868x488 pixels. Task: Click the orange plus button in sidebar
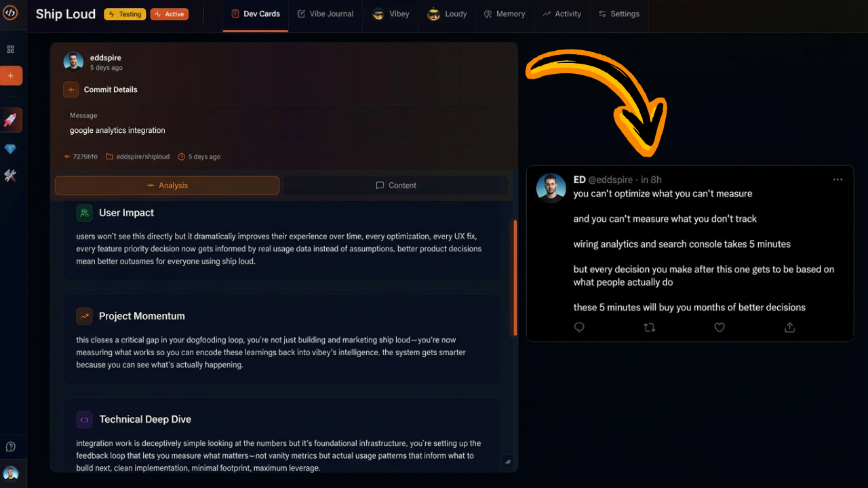pyautogui.click(x=11, y=75)
